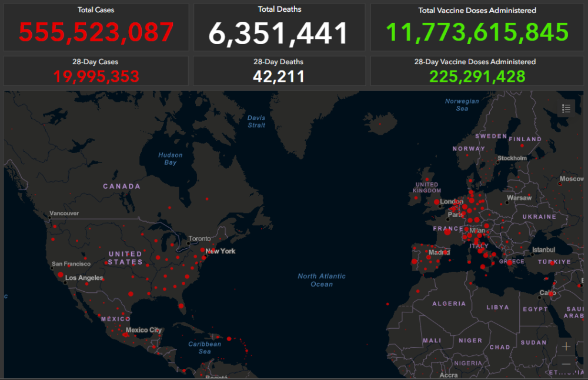Click the Hudson Bay label
588x380 pixels.
[x=171, y=159]
